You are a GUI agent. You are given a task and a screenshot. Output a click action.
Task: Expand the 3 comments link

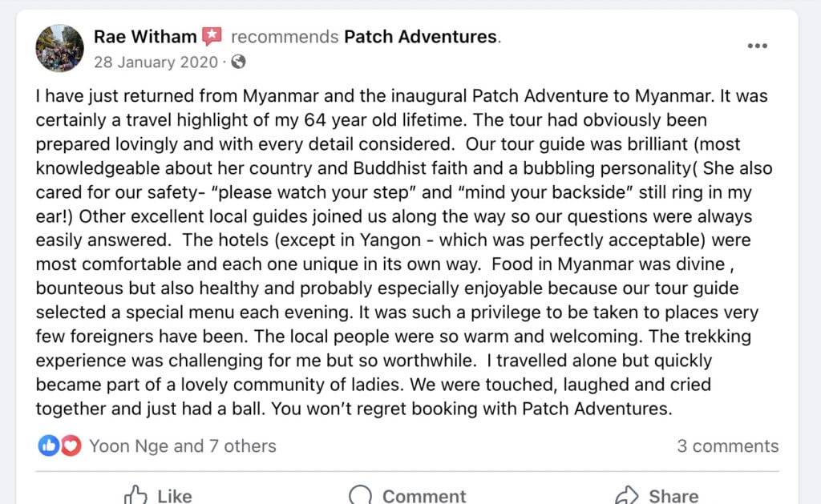728,446
